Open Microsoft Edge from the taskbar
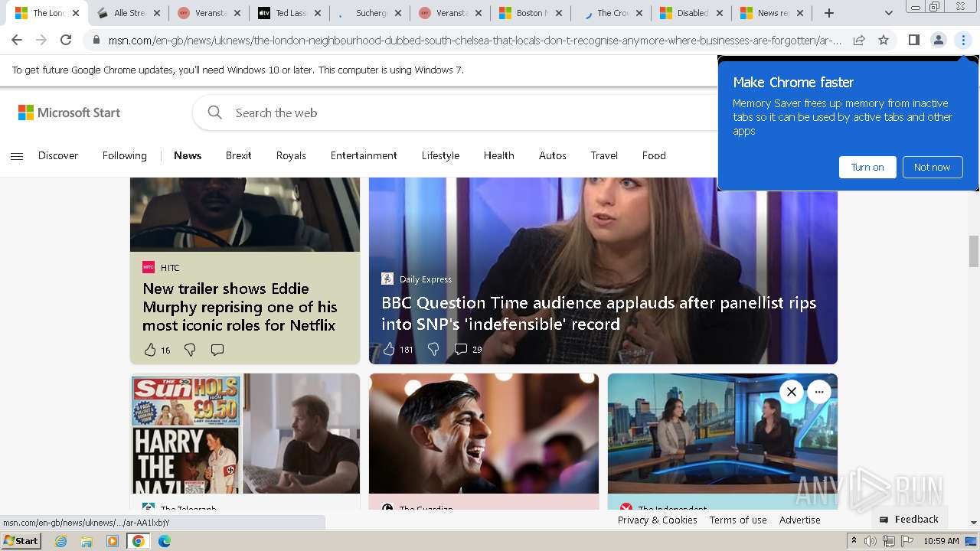 (164, 541)
